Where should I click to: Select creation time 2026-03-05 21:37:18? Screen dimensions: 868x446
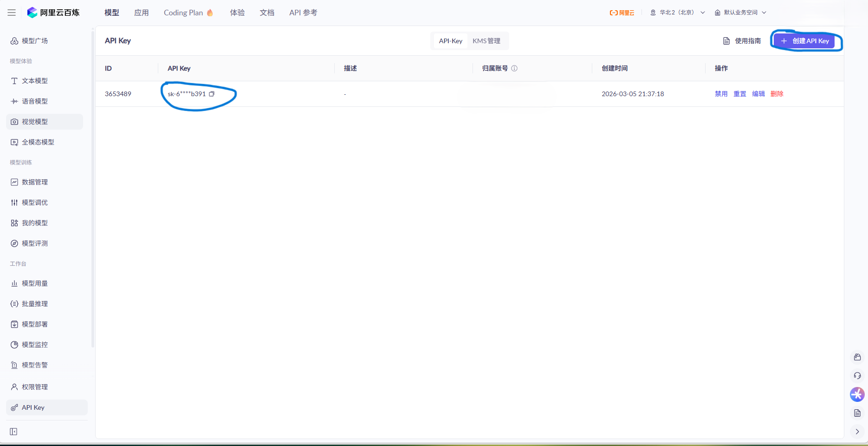pos(633,94)
